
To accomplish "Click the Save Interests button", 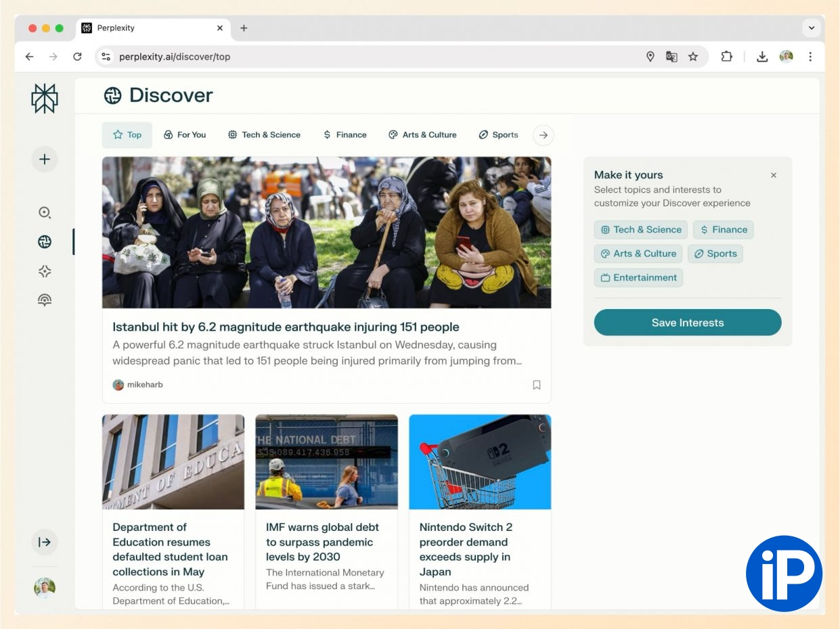I will coord(688,323).
